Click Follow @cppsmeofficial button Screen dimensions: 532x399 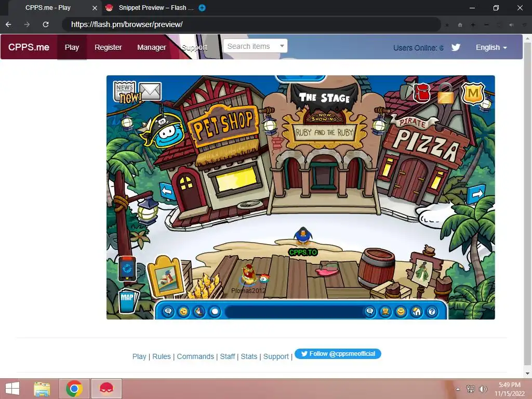coord(338,353)
